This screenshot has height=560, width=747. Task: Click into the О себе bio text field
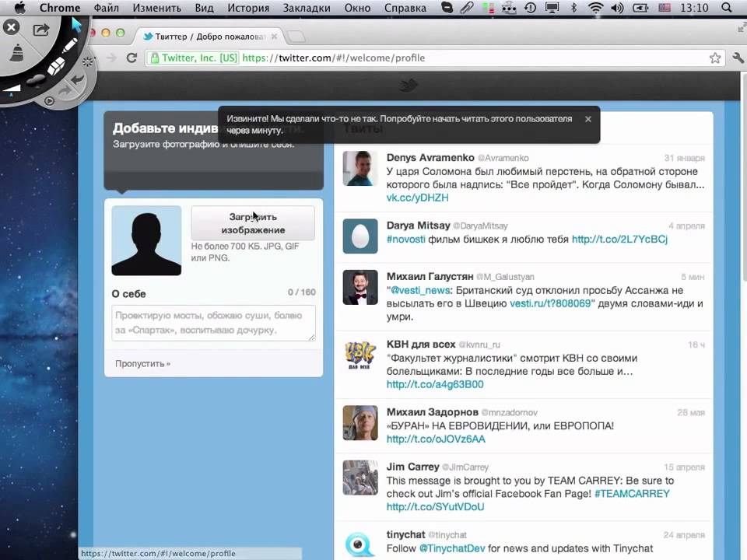click(x=213, y=324)
